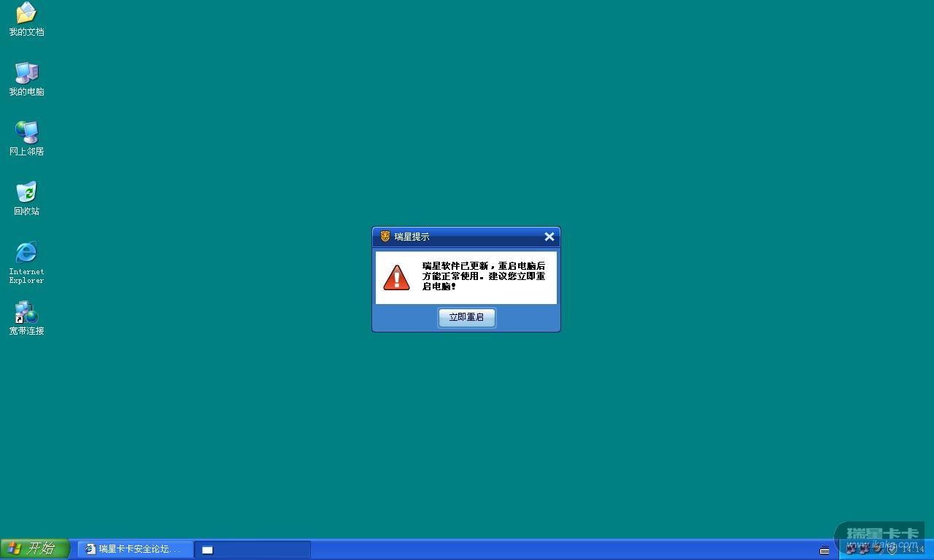Viewport: 934px width, 560px height.
Task: Switch to 瑞星卡卡安全论坛 taskbar window
Action: coord(136,549)
